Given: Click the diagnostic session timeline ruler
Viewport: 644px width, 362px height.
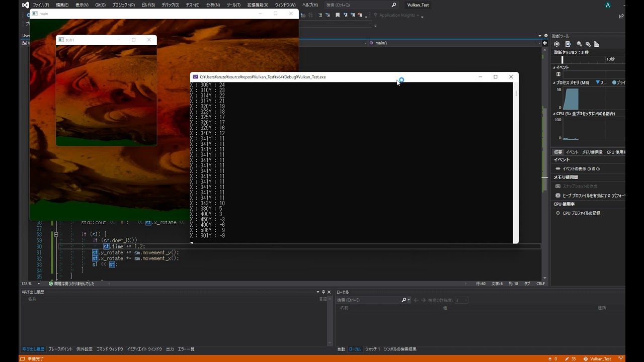Looking at the screenshot, I should pos(589,59).
